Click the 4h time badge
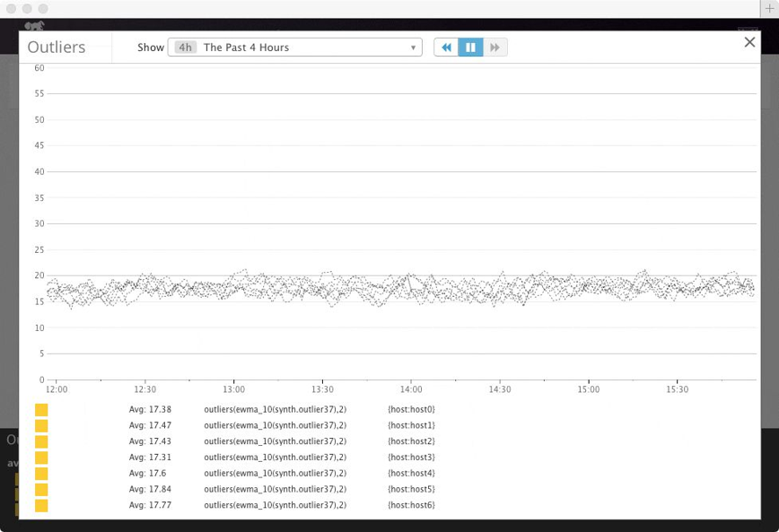Viewport: 779px width, 532px height. (185, 48)
